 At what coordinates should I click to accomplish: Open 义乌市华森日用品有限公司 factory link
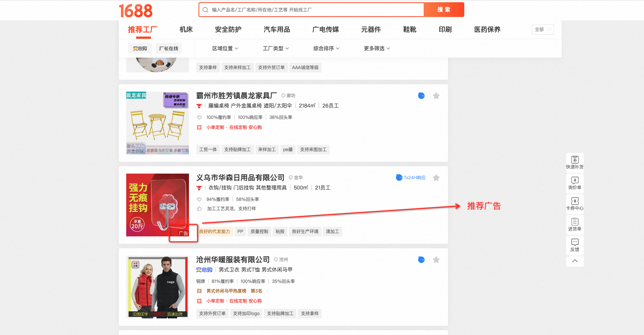pos(240,178)
